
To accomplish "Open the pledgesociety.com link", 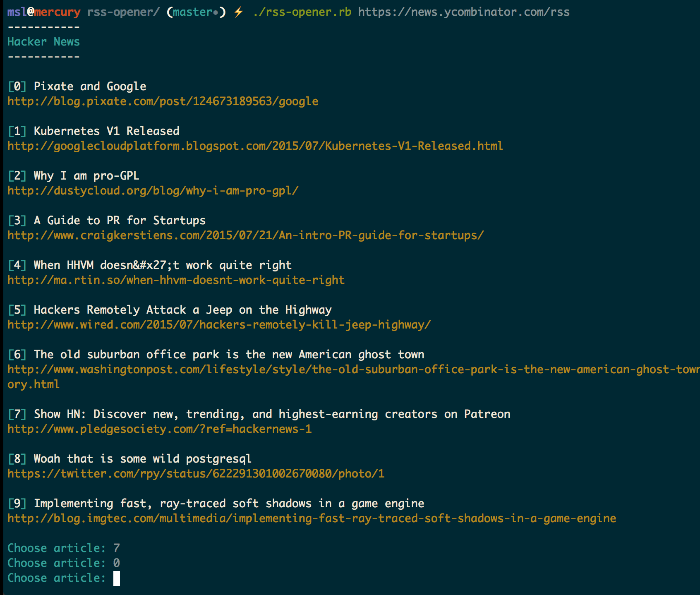I will [x=160, y=429].
